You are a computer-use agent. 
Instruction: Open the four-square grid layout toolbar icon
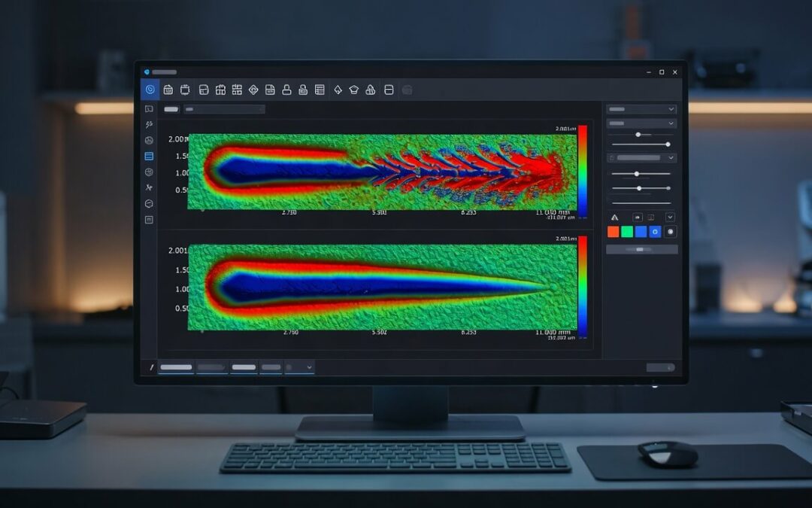pyautogui.click(x=237, y=90)
